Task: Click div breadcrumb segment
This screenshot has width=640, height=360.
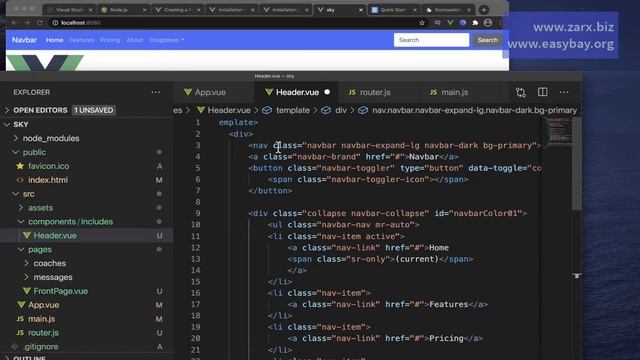Action: point(341,110)
